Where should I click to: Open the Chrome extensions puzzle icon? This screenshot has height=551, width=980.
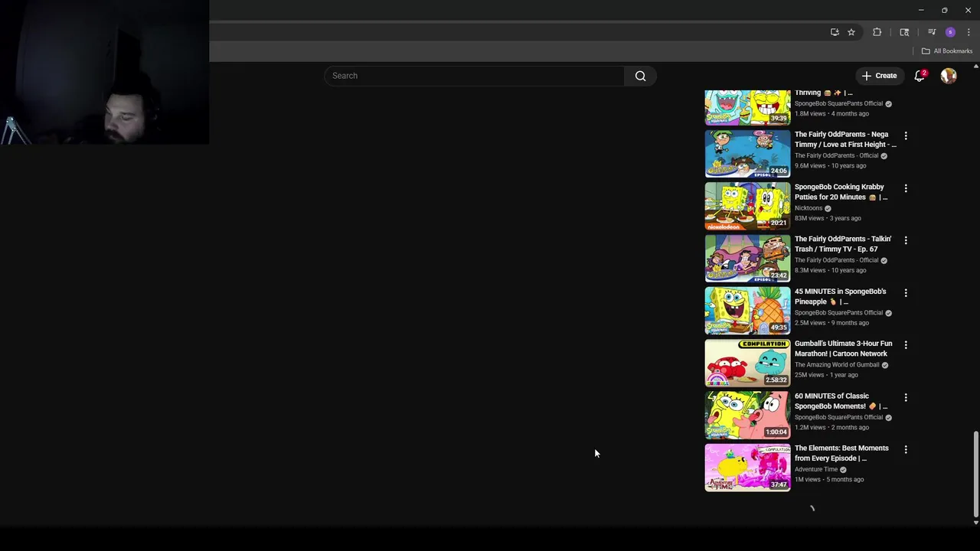(877, 32)
